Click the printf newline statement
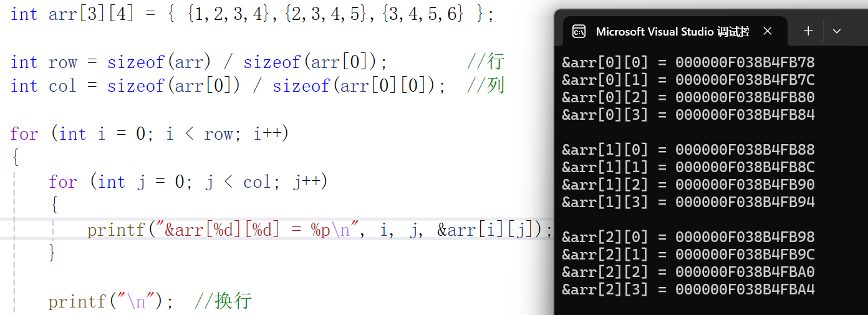Viewport: 868px width, 315px height. click(x=112, y=301)
